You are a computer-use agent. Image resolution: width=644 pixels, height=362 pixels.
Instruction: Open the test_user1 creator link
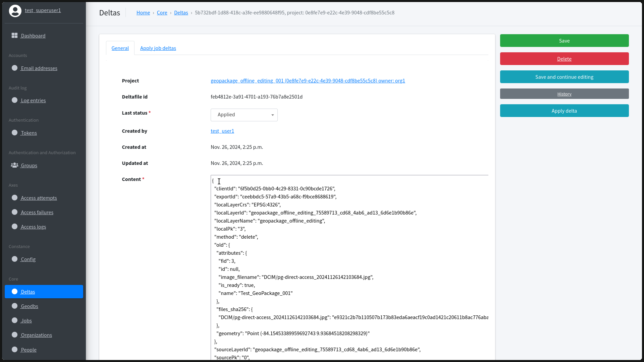click(222, 131)
